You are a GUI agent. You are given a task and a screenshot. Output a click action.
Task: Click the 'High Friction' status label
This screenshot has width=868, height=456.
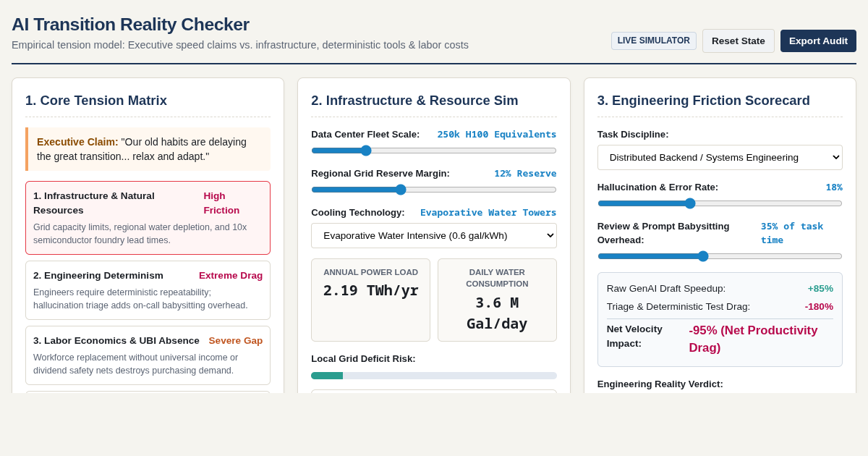pyautogui.click(x=221, y=203)
